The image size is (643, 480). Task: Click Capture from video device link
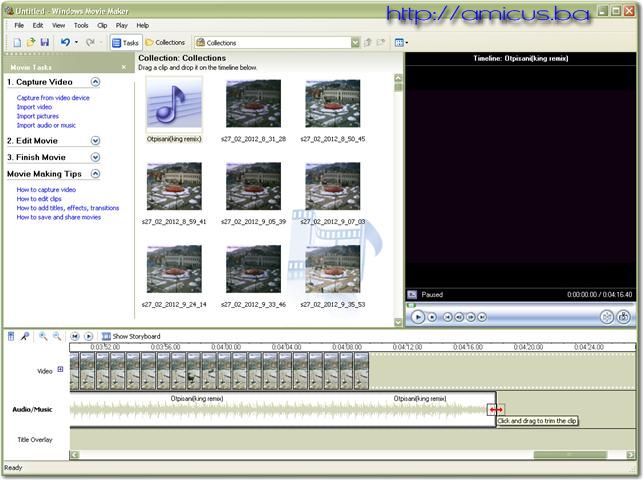point(53,98)
